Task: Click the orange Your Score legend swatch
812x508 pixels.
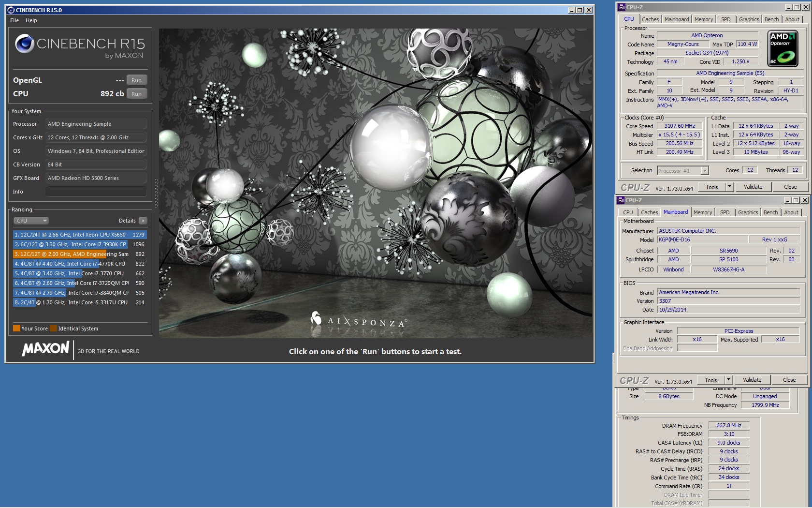Action: coord(16,329)
